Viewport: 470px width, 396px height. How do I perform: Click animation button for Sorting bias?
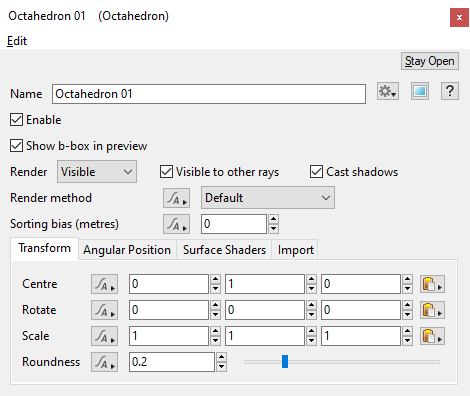pyautogui.click(x=176, y=224)
